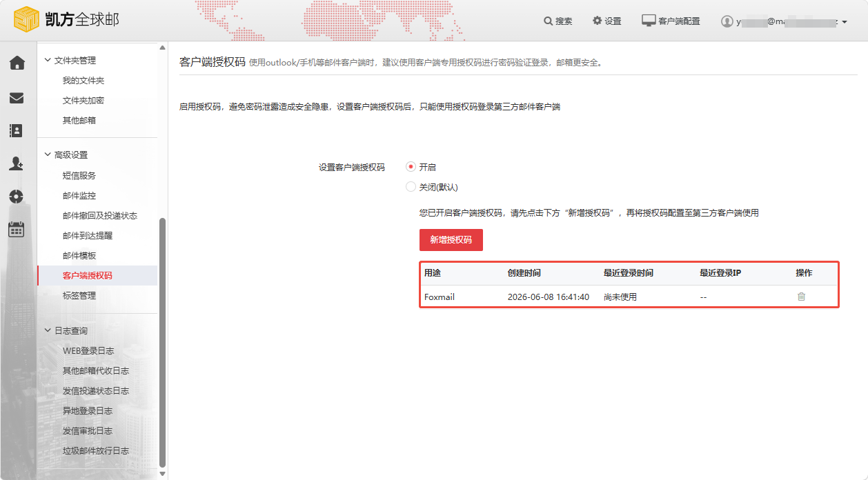Screen dimensions: 868x480
Task: Open 短信服务 settings
Action: click(79, 176)
